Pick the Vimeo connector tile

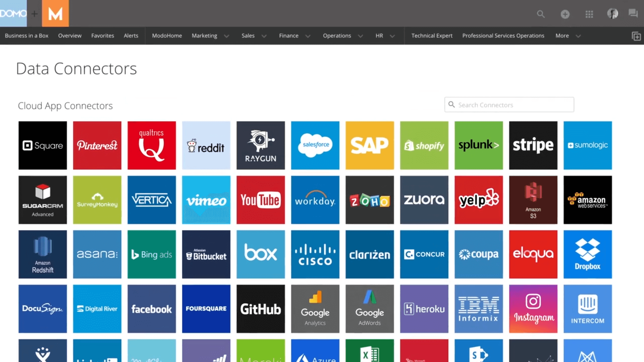click(206, 200)
